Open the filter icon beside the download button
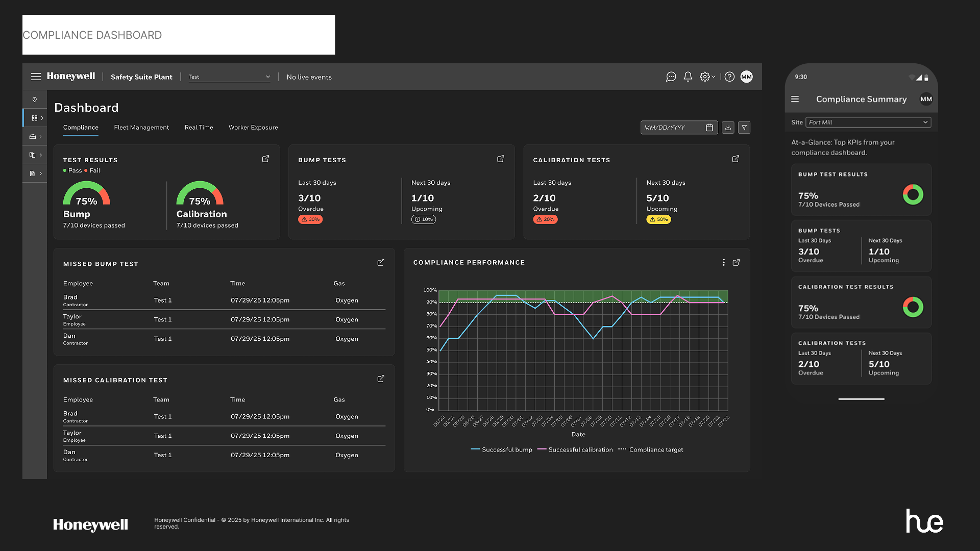 (744, 128)
